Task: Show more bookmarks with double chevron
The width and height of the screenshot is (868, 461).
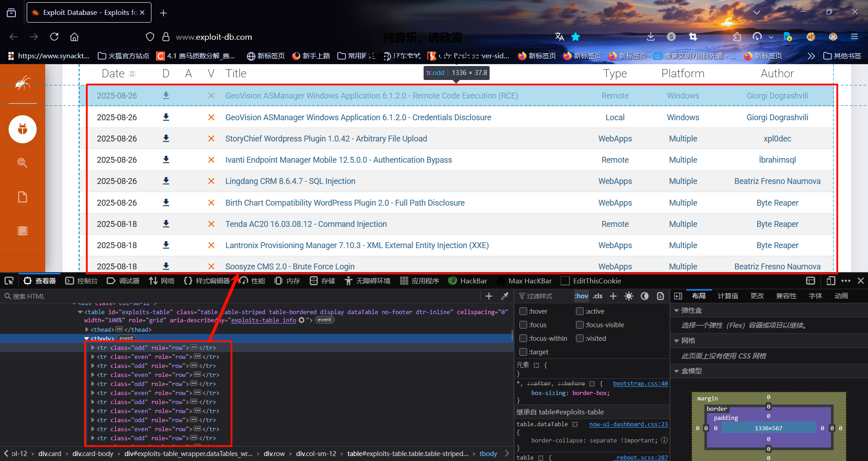Action: [811, 56]
